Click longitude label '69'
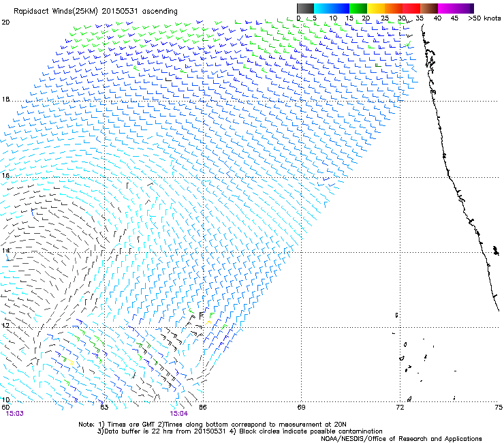 pos(301,408)
